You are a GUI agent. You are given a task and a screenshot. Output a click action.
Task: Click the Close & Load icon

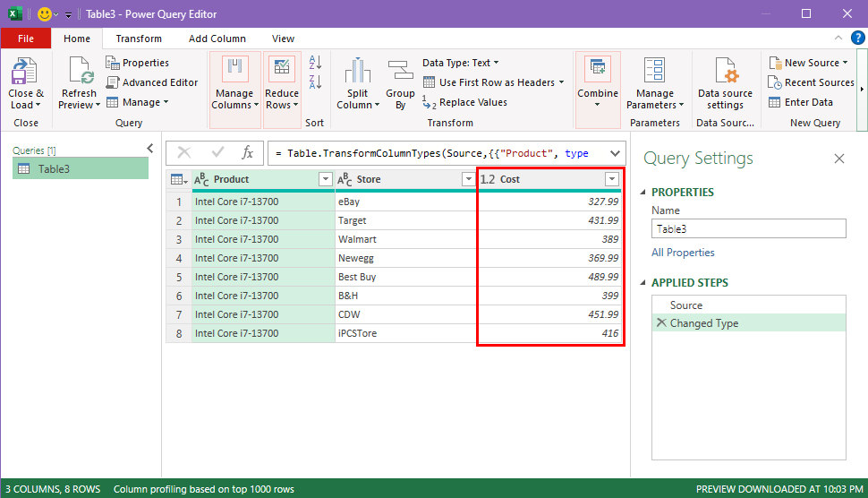pos(24,71)
